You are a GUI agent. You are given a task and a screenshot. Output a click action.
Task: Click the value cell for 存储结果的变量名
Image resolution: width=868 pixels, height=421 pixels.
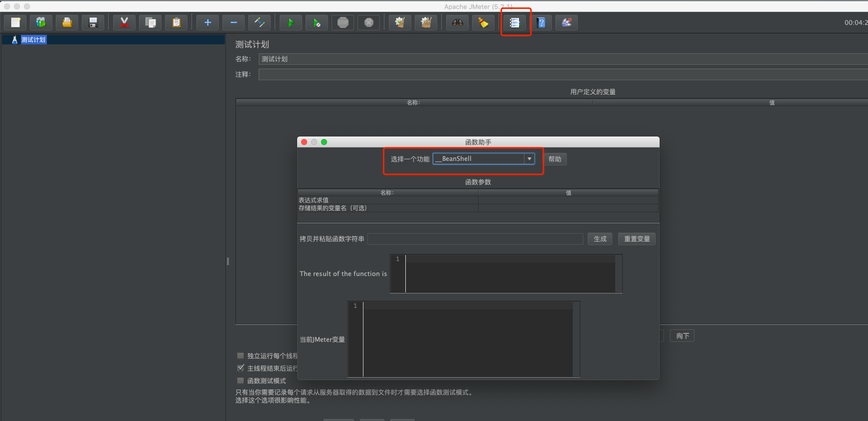point(568,208)
